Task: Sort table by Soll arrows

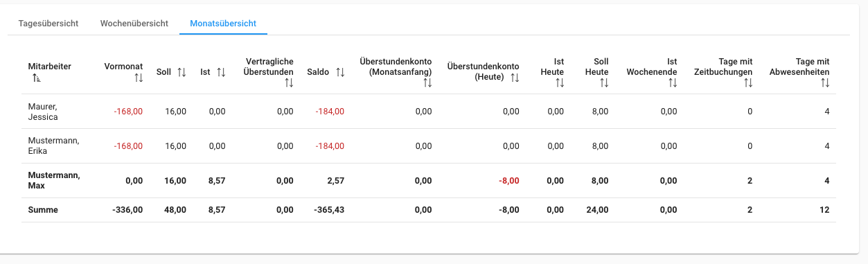Action: [181, 72]
